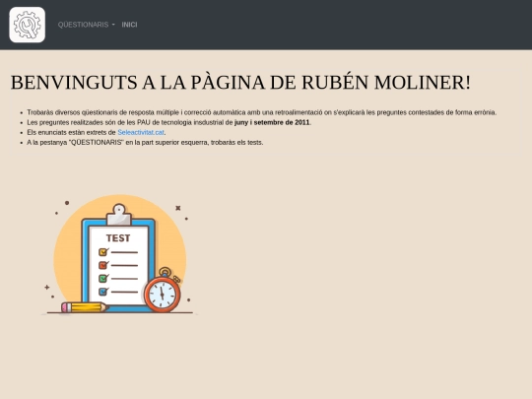Viewport: 532px width, 399px height.
Task: Open the QÜESTIONARIS dropdown menu
Action: (x=86, y=25)
